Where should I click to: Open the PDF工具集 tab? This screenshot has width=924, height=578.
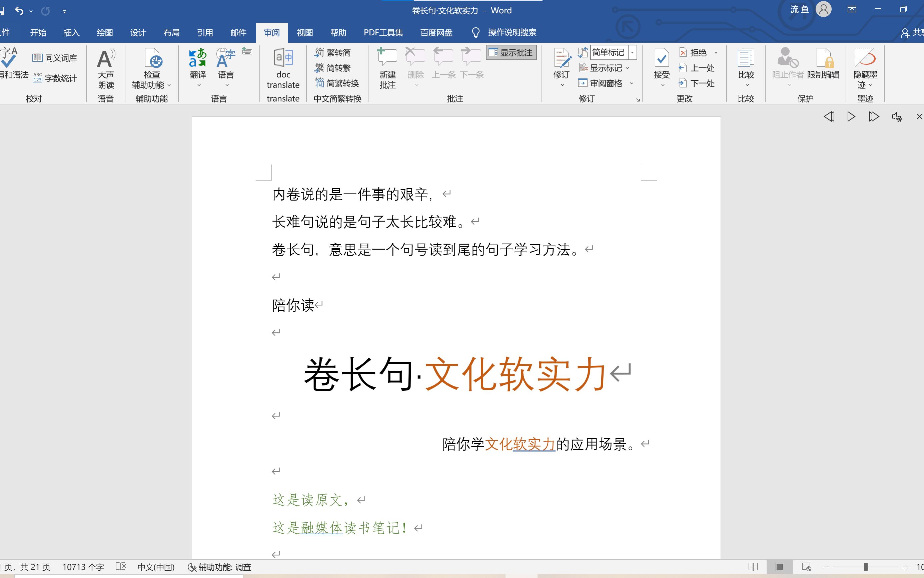pyautogui.click(x=383, y=32)
